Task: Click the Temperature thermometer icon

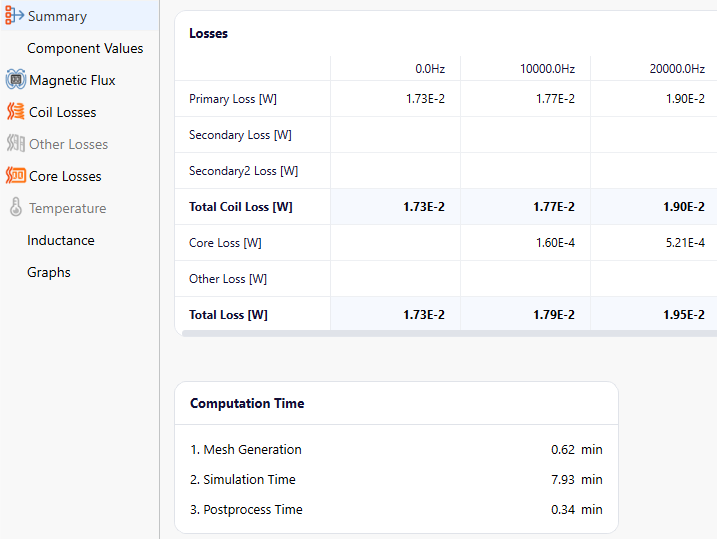Action: pyautogui.click(x=16, y=207)
